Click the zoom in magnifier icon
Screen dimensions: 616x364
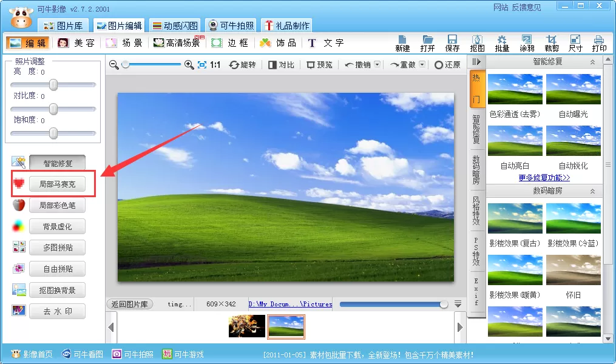tap(189, 65)
